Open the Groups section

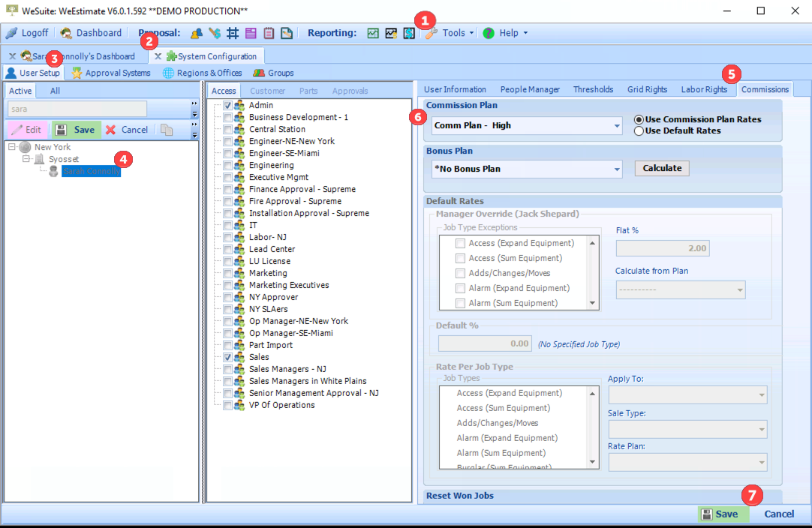(273, 73)
